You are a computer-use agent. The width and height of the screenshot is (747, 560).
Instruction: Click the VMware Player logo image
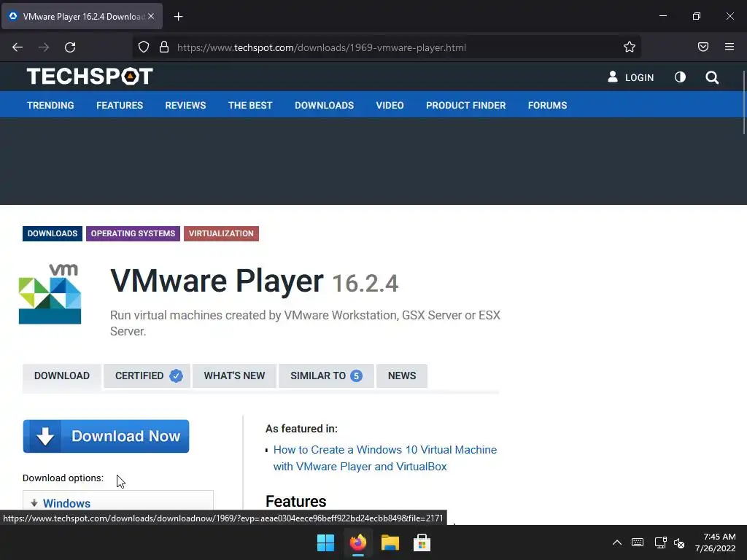[50, 294]
